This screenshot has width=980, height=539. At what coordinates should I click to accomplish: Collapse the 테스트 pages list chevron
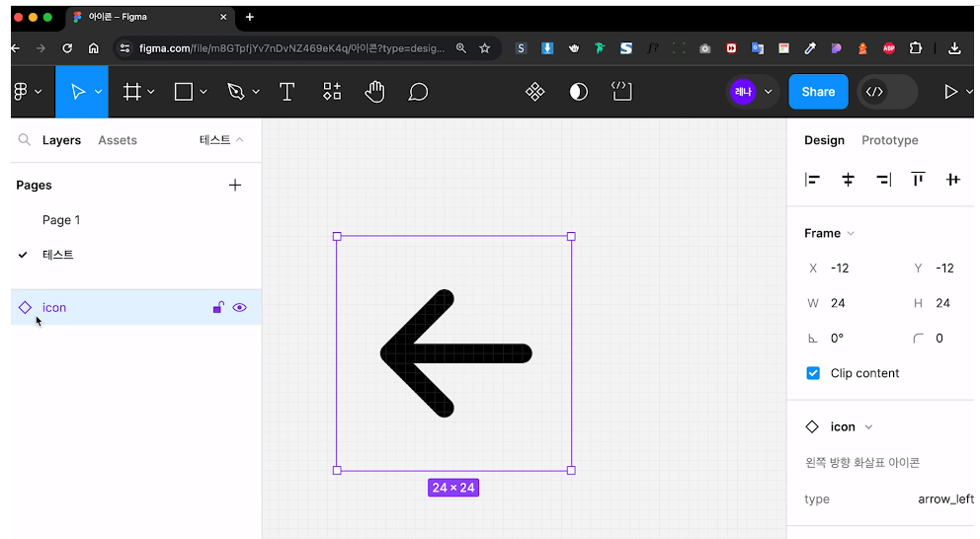point(239,140)
